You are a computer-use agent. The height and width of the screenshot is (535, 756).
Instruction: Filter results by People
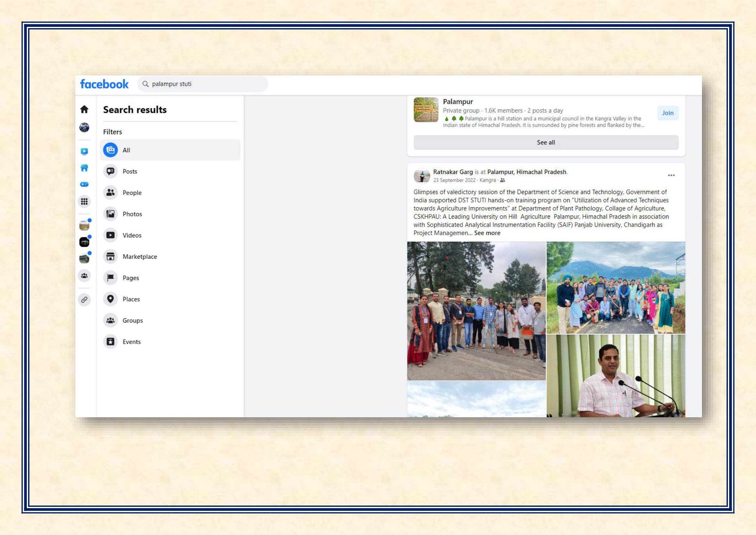(x=170, y=193)
